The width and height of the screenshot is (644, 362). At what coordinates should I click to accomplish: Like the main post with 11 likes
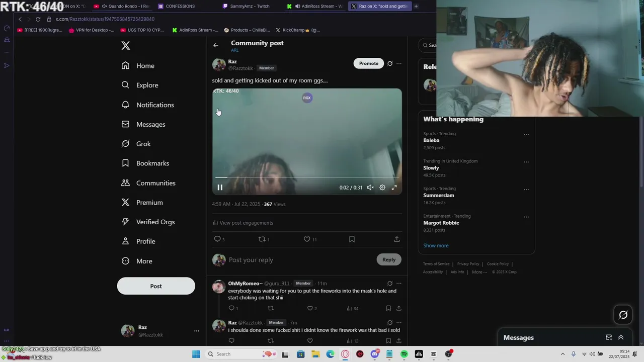[x=309, y=239]
